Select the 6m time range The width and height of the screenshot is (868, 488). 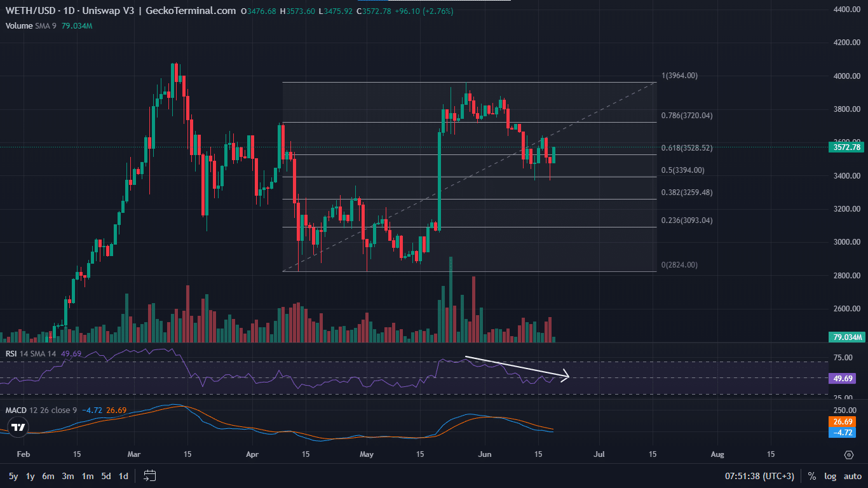48,476
